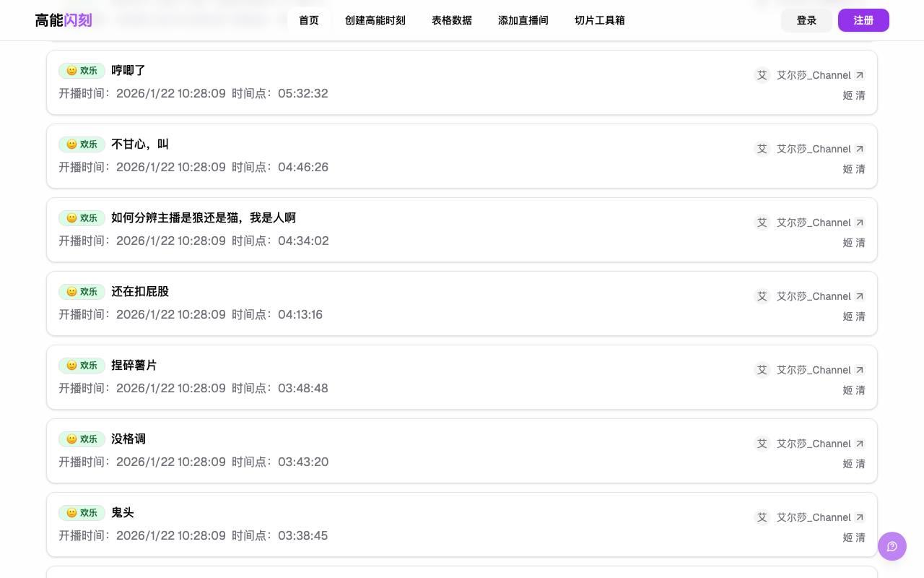This screenshot has width=924, height=578.
Task: Click the title 还在扣屁股
Action: [140, 291]
